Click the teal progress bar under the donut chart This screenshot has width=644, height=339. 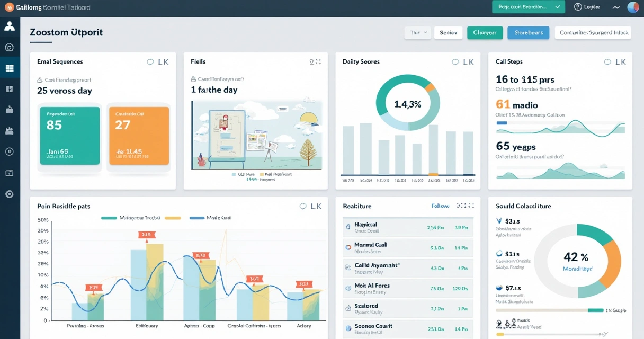coord(596,310)
